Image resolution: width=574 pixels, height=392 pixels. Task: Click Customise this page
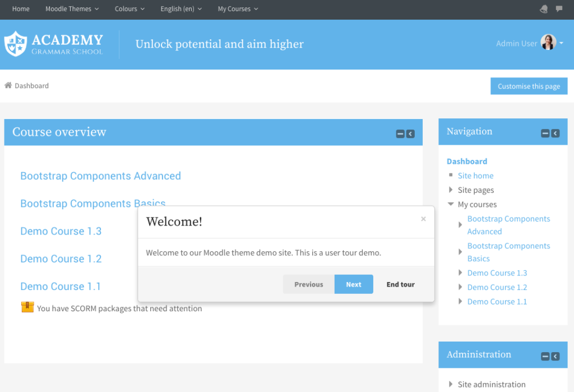click(x=529, y=86)
